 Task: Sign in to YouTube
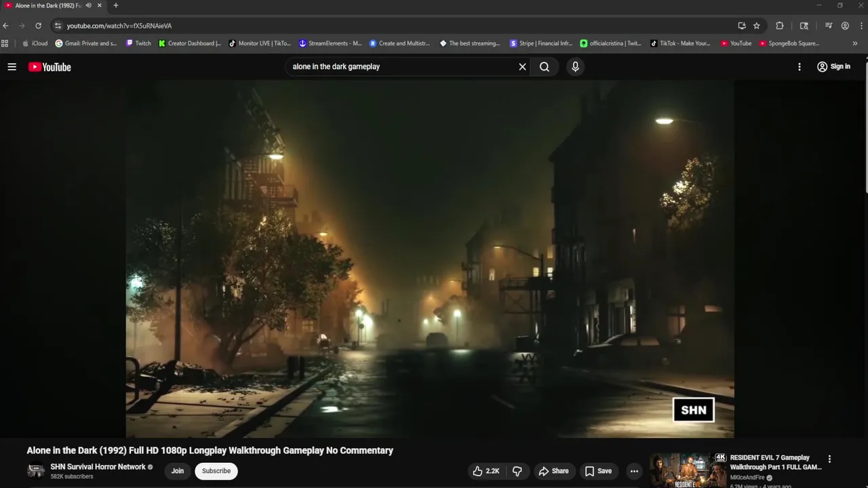pos(833,66)
